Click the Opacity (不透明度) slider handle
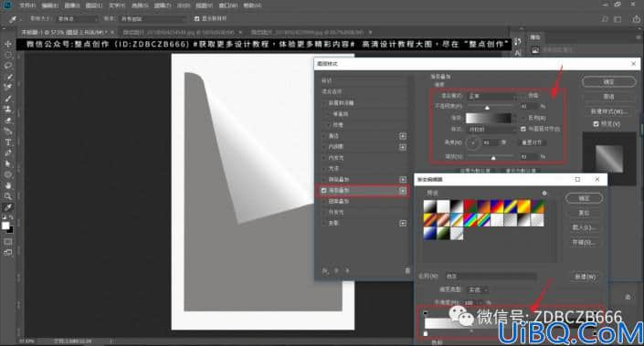 [x=487, y=108]
